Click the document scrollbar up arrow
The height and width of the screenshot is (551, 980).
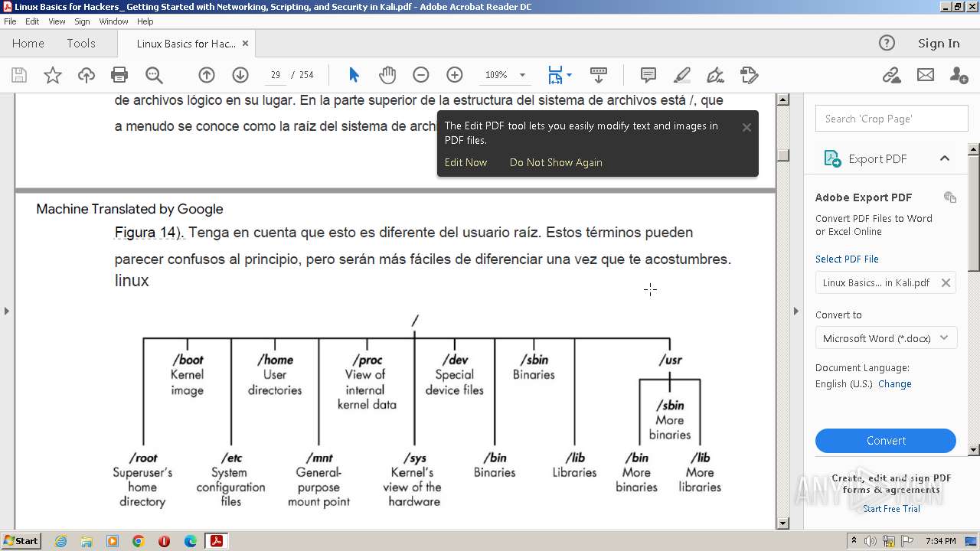click(x=782, y=99)
